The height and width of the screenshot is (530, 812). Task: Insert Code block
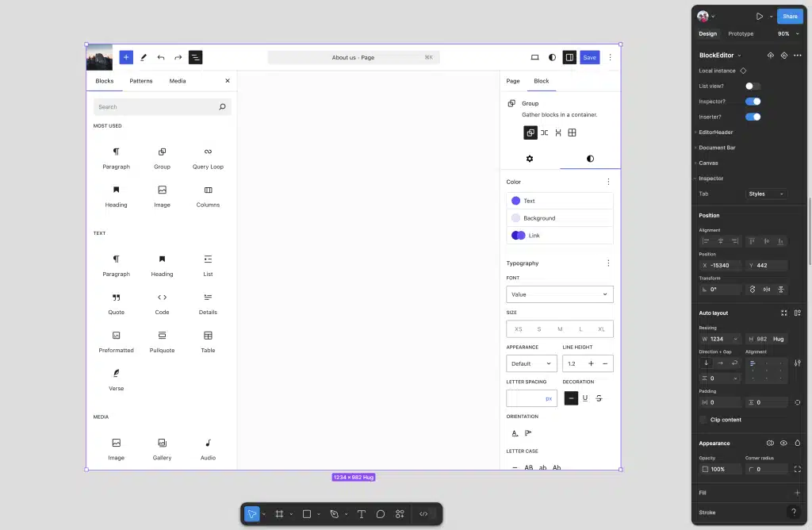coord(162,304)
